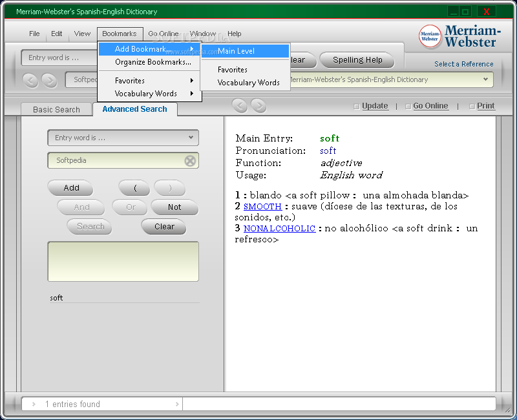Viewport: 517px width, 420px height.
Task: Close the dictionary window with red X
Action: pyautogui.click(x=486, y=12)
